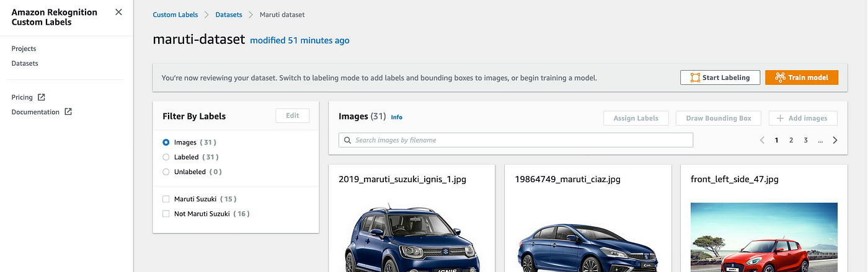Click the bounding box icon on Start Labeling

[695, 77]
